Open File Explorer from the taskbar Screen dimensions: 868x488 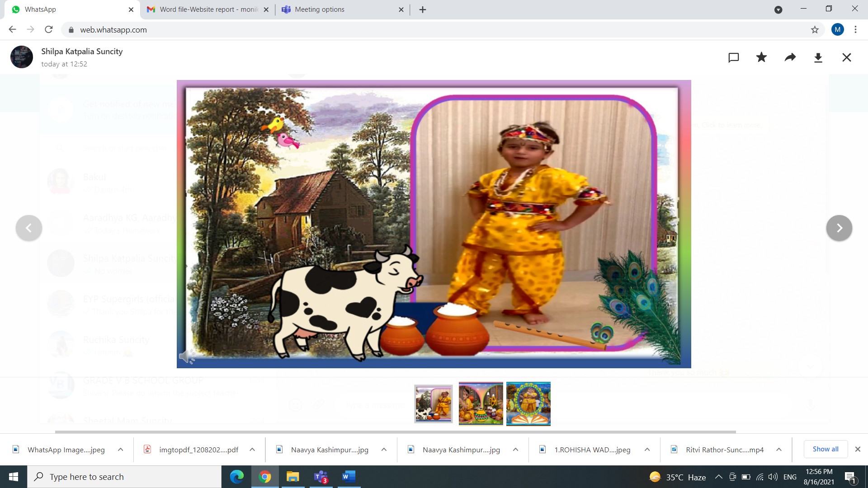(x=293, y=477)
